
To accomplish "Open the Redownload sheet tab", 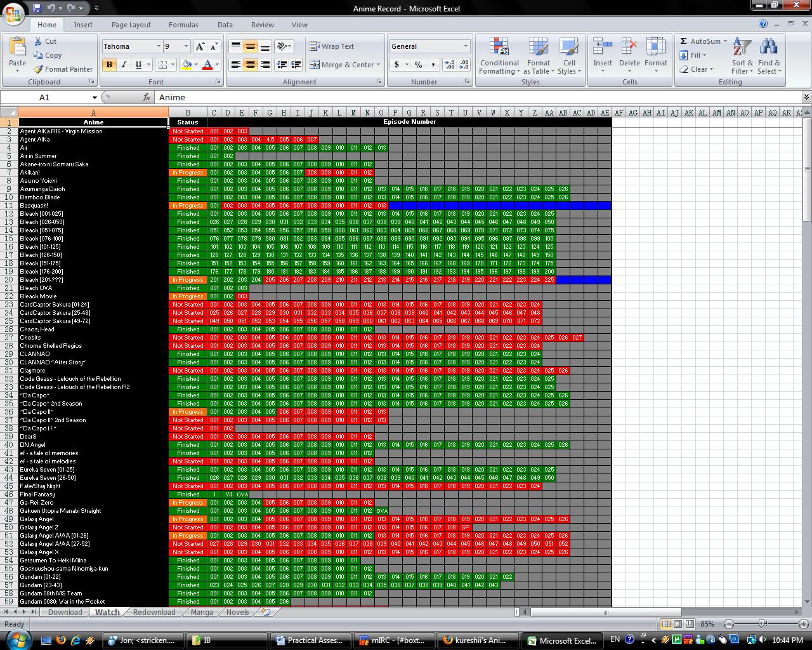I will click(154, 612).
